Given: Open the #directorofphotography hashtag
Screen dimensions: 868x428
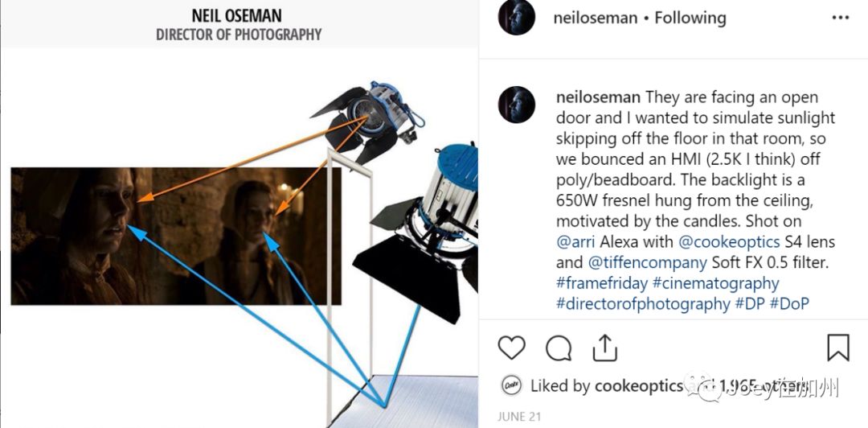Looking at the screenshot, I should [x=643, y=303].
